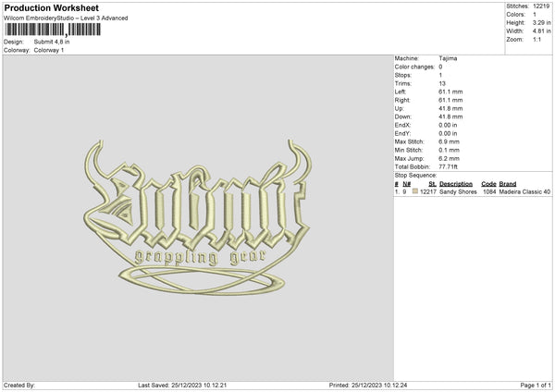Click the Max Stitch value 6.9 mm

point(449,141)
